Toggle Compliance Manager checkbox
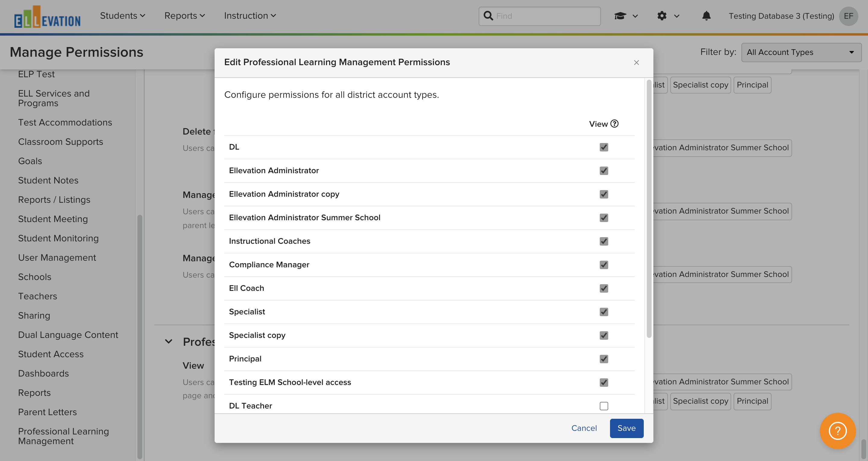868x461 pixels. point(604,265)
